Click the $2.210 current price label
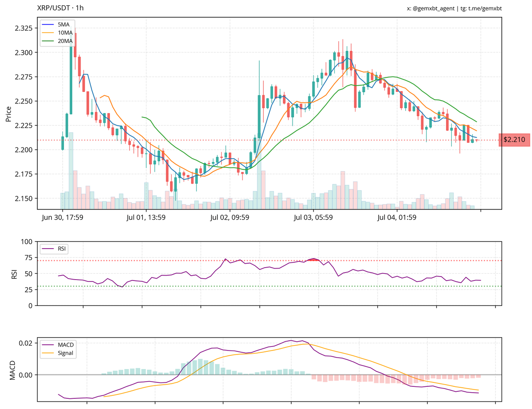This screenshot has width=532, height=409. (514, 140)
